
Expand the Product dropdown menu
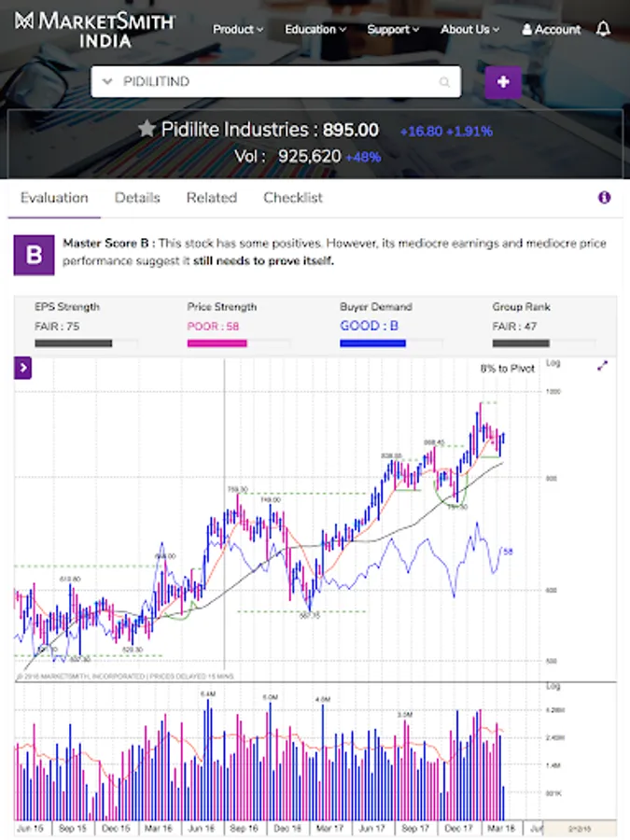click(238, 29)
